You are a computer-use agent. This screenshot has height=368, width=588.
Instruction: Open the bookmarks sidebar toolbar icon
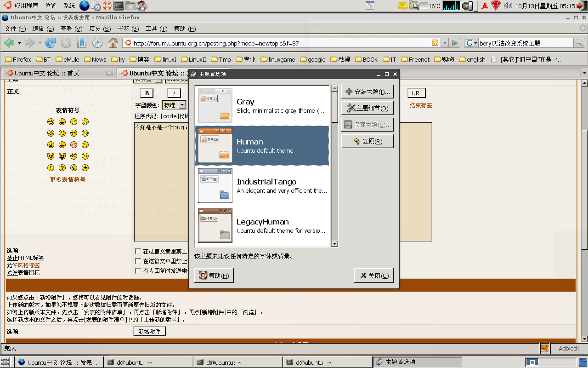point(82,43)
